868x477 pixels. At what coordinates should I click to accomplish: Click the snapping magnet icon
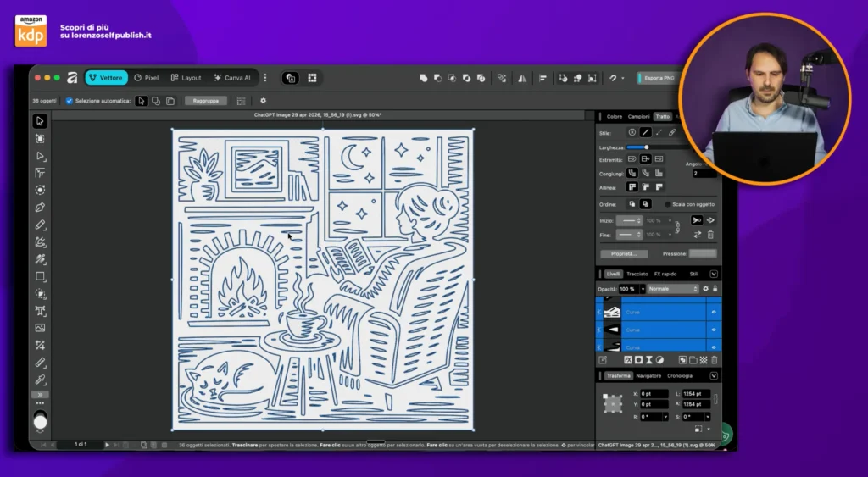pos(612,78)
